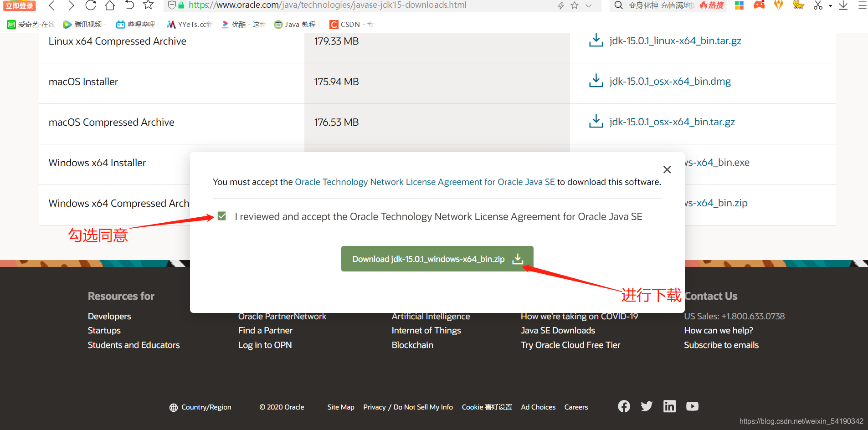Open Developers footer link

[109, 316]
